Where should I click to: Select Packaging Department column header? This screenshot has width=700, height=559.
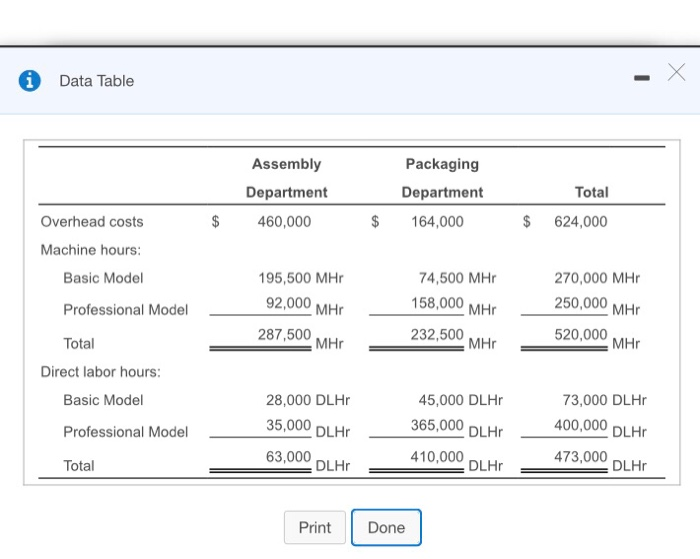(x=442, y=178)
